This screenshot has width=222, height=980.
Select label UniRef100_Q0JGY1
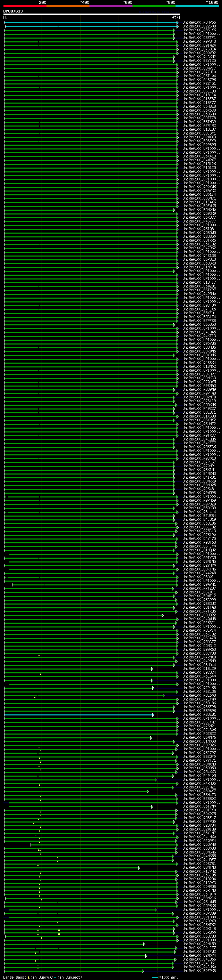pos(199,133)
